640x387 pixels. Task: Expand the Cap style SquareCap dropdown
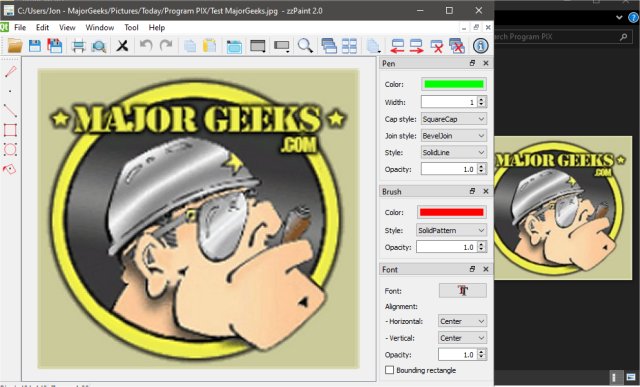pos(454,119)
